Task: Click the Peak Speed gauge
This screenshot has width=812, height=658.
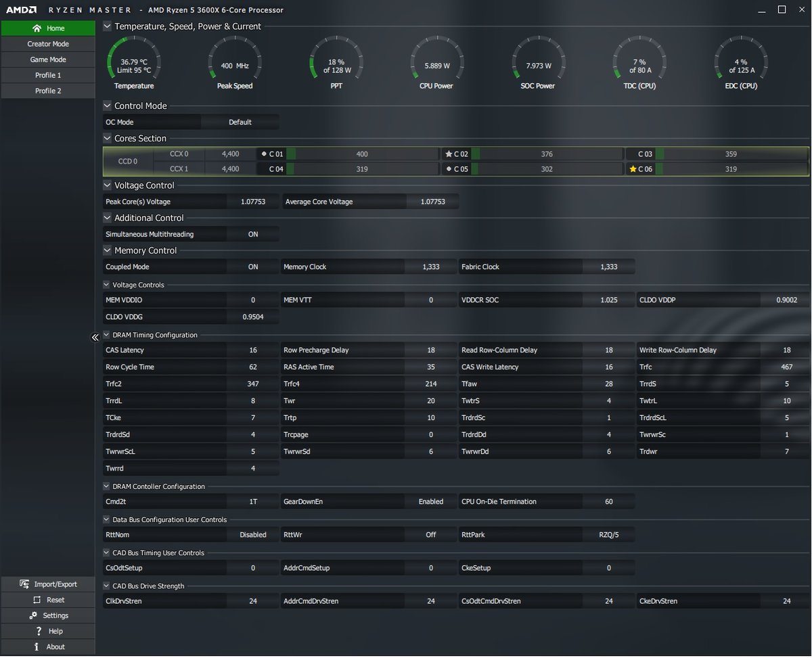Action: coord(235,63)
